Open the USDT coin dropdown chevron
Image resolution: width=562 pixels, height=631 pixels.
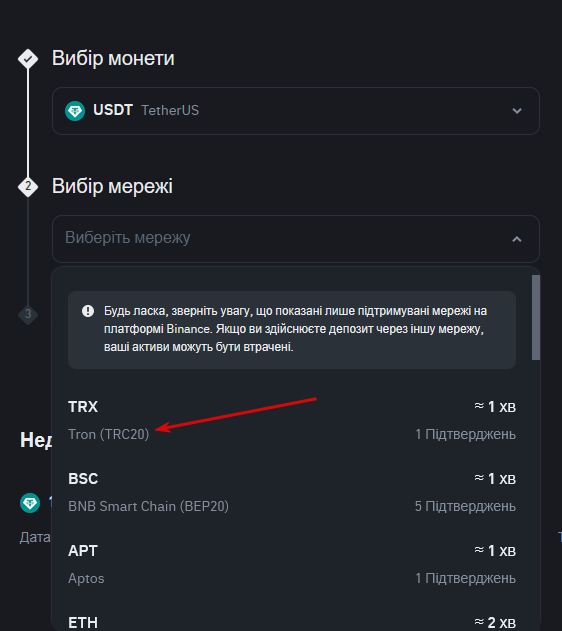click(x=517, y=111)
